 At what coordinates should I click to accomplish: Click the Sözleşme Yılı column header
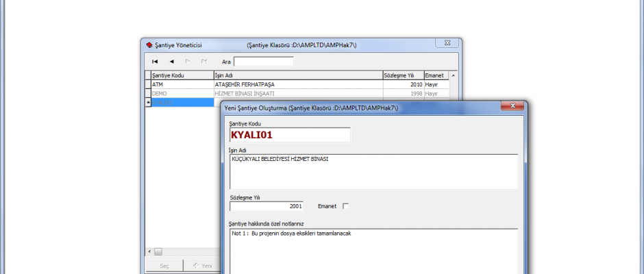(402, 75)
